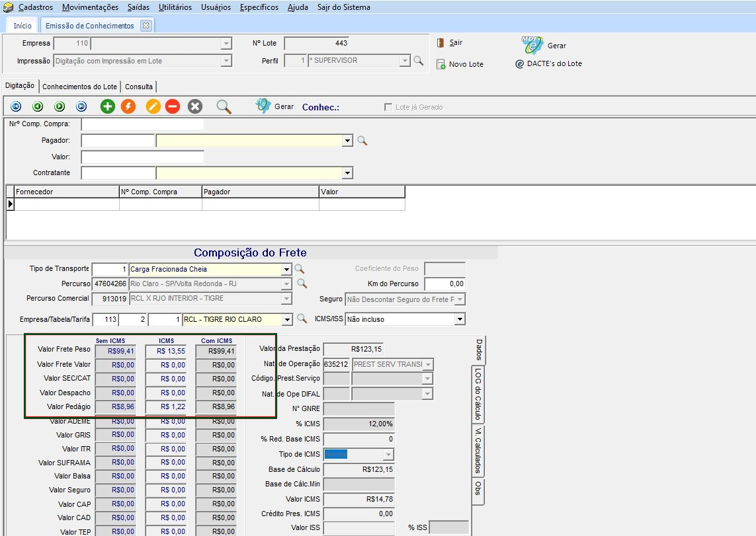Open the ICMS/ISS dropdown
756x536 pixels.
460,320
